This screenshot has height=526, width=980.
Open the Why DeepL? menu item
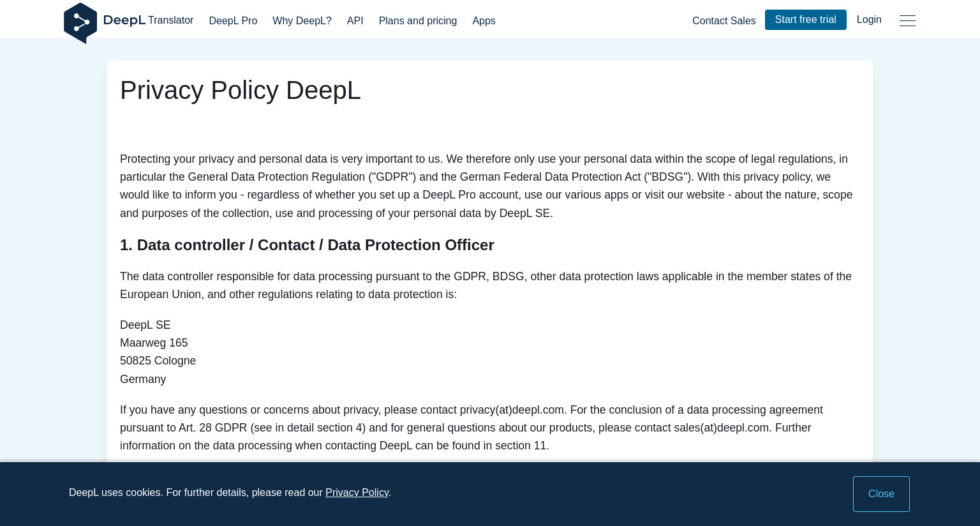pyautogui.click(x=302, y=21)
